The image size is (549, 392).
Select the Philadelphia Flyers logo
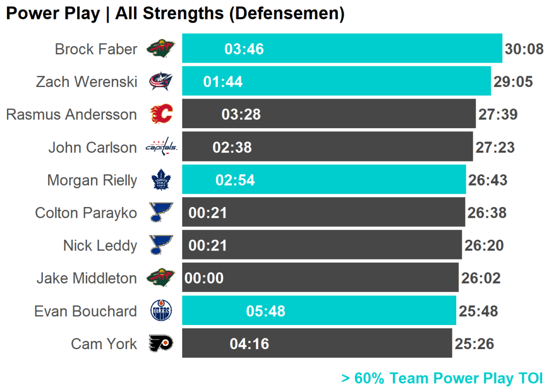160,344
